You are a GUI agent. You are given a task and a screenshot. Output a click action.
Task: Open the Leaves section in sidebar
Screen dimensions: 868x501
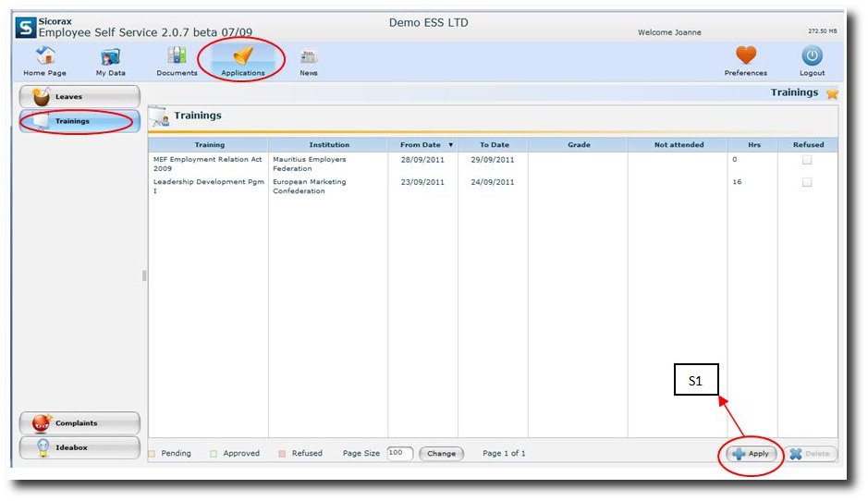pyautogui.click(x=79, y=96)
